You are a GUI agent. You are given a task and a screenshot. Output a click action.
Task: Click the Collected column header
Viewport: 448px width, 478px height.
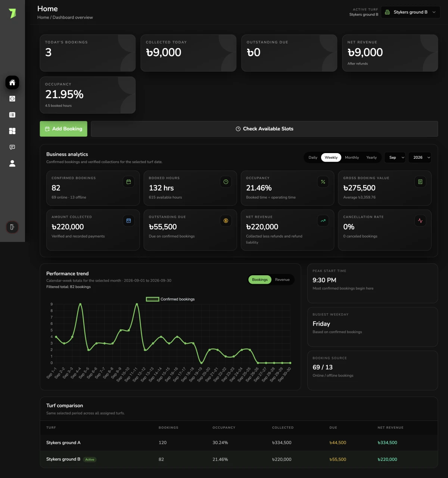click(283, 428)
